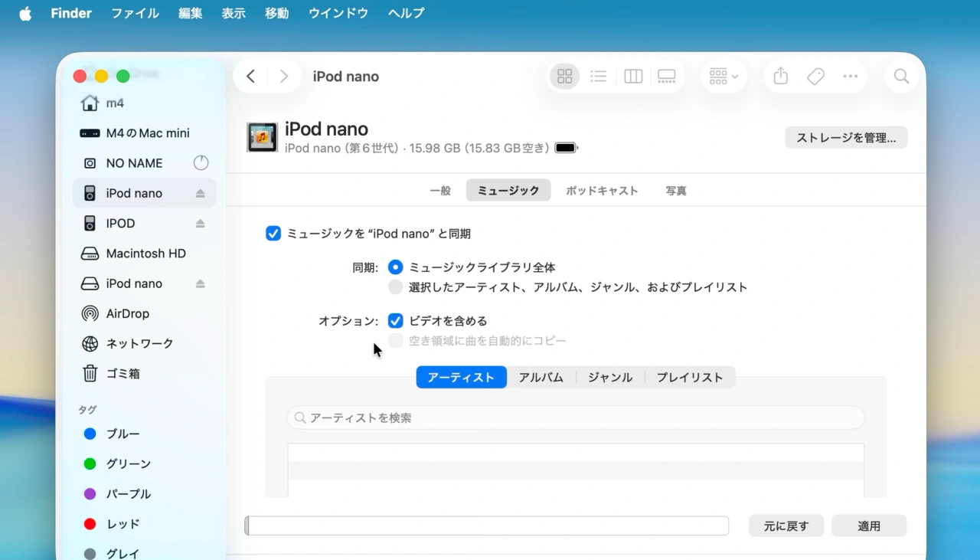The height and width of the screenshot is (560, 980).
Task: Switch to list view
Action: (x=599, y=77)
